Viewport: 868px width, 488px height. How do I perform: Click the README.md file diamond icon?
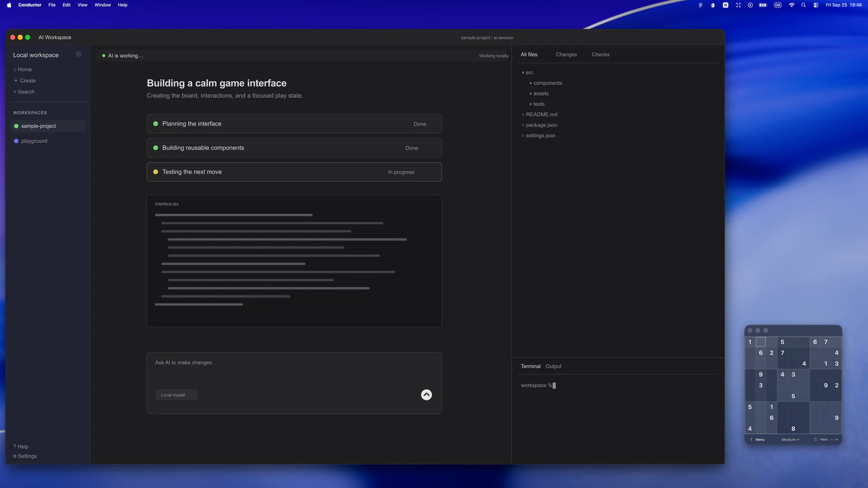[523, 115]
